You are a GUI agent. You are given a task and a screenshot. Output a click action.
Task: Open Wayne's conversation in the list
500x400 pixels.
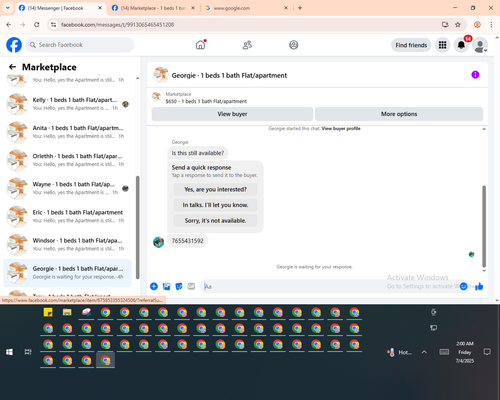pyautogui.click(x=68, y=188)
